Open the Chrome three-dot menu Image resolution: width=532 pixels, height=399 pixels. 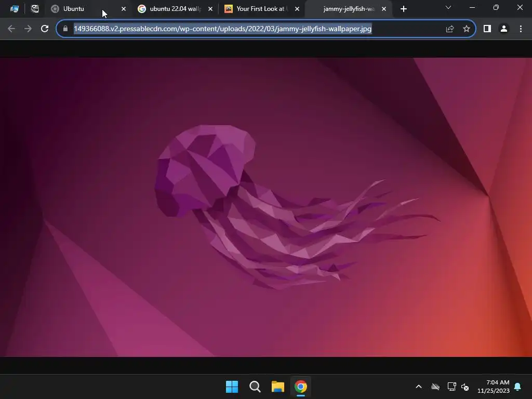(x=521, y=29)
